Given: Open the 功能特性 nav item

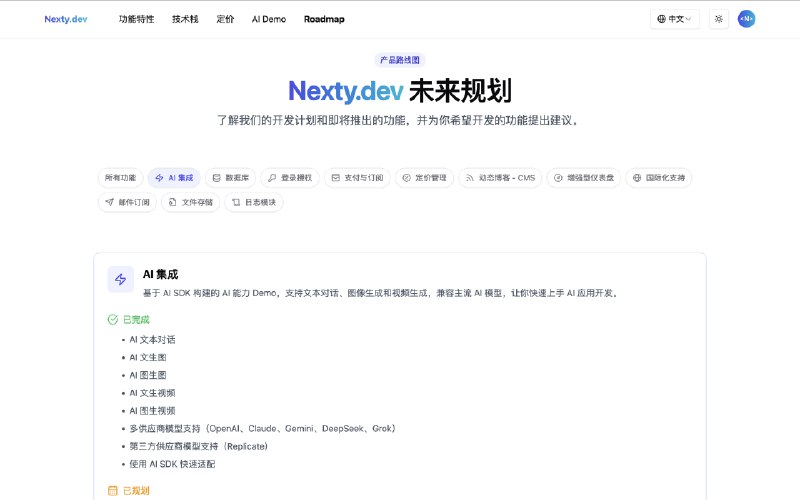Looking at the screenshot, I should pos(136,19).
